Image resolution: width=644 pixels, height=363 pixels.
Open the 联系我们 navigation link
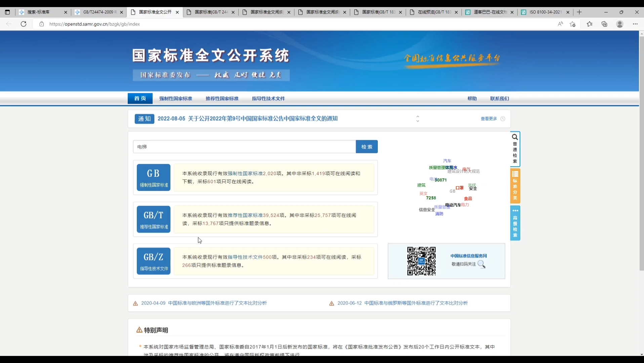(499, 98)
